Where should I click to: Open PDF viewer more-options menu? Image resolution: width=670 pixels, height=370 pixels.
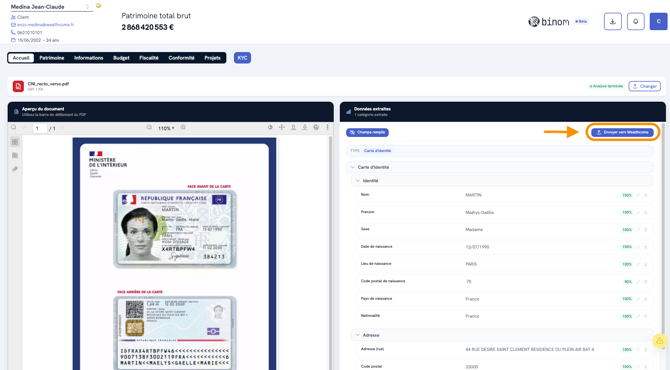pyautogui.click(x=328, y=127)
